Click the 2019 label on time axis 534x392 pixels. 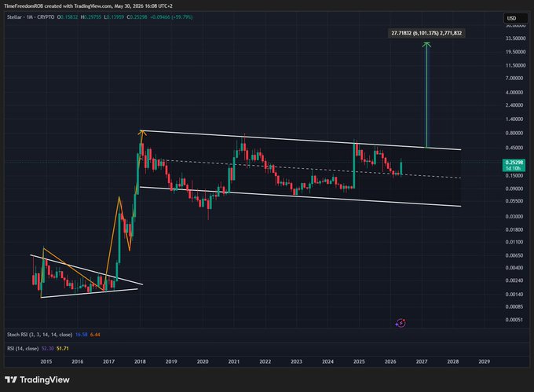click(x=171, y=361)
